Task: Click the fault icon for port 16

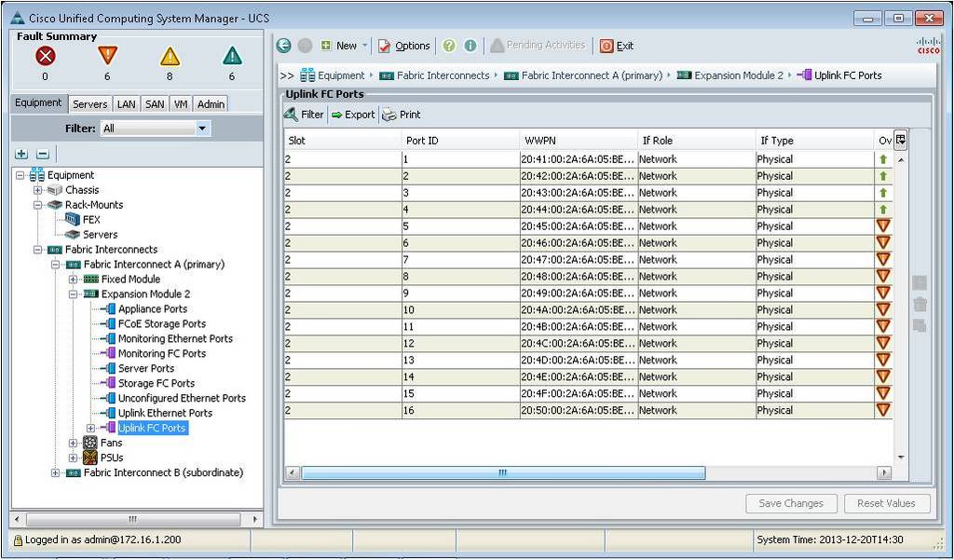Action: [883, 410]
